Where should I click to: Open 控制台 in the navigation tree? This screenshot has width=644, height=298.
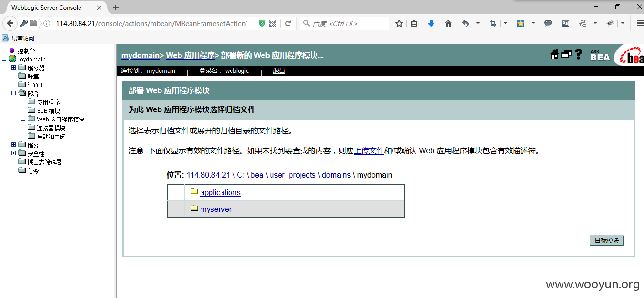point(26,51)
